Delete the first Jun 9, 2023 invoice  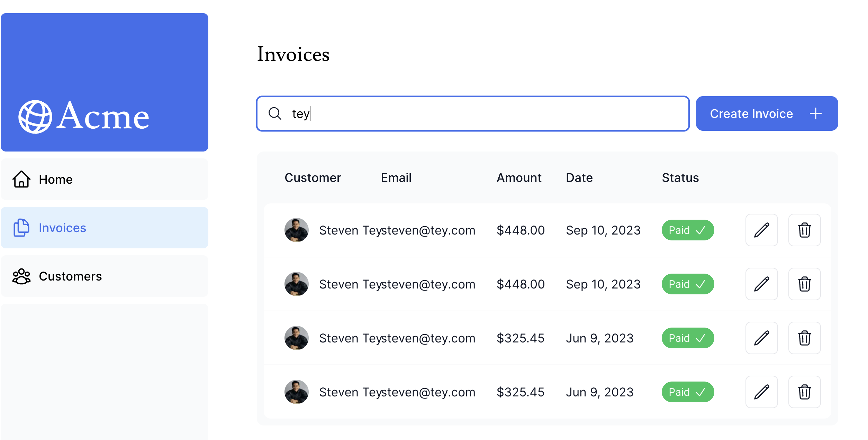tap(804, 338)
